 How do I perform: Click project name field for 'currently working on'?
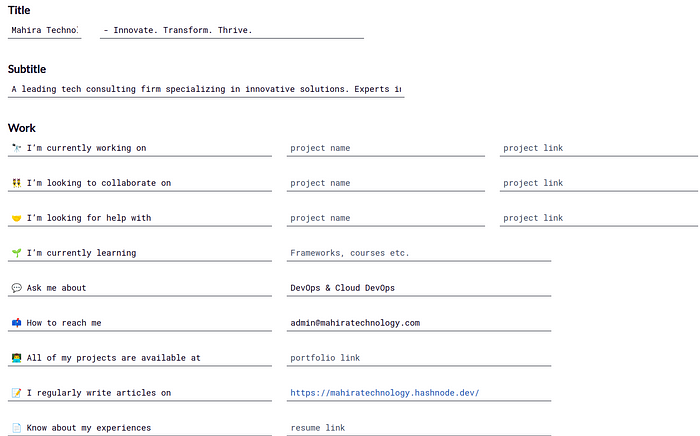386,148
